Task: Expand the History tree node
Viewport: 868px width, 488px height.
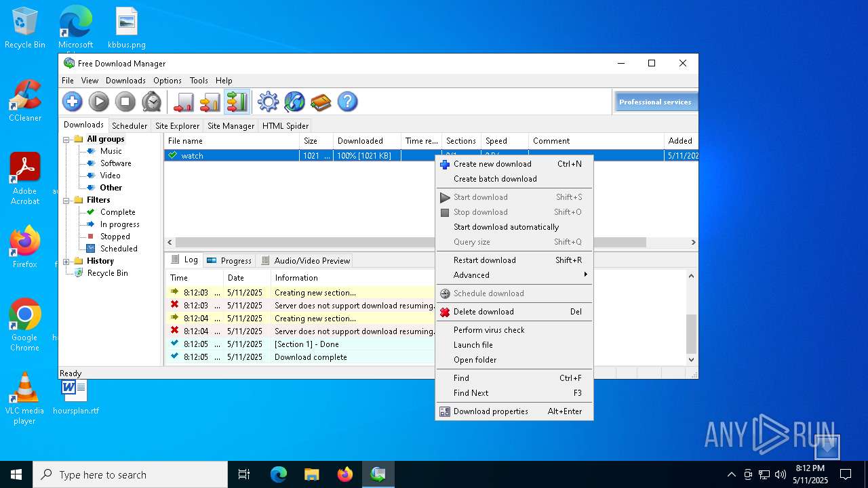Action: 67,262
